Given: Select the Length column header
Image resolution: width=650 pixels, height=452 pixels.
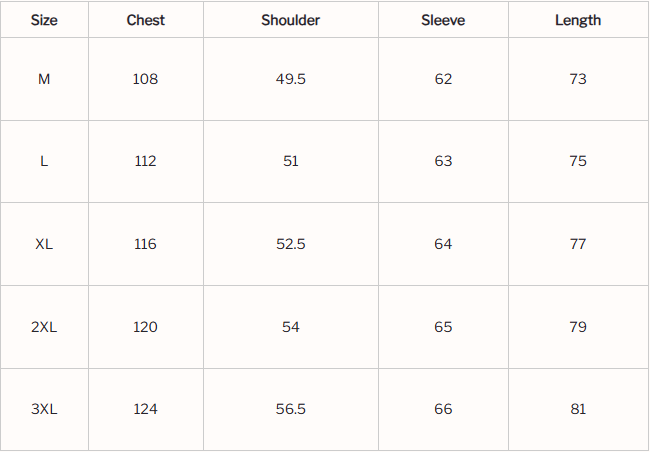Looking at the screenshot, I should click(578, 20).
